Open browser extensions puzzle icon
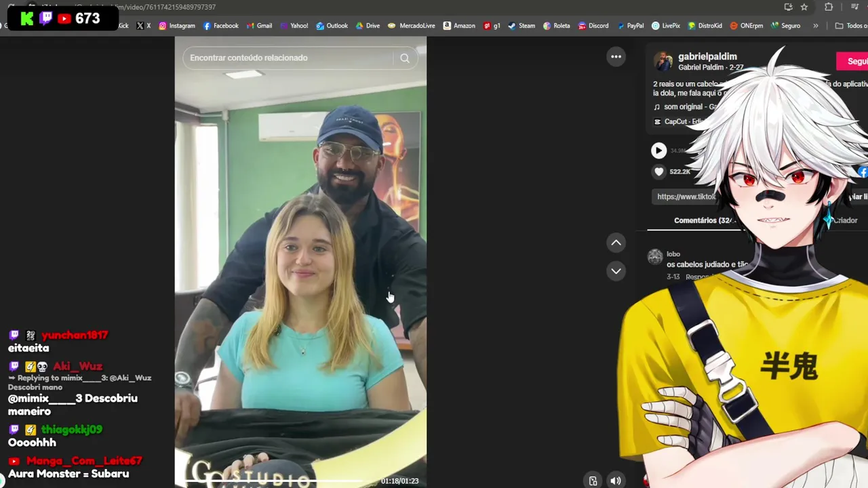The image size is (868, 488). point(829,7)
